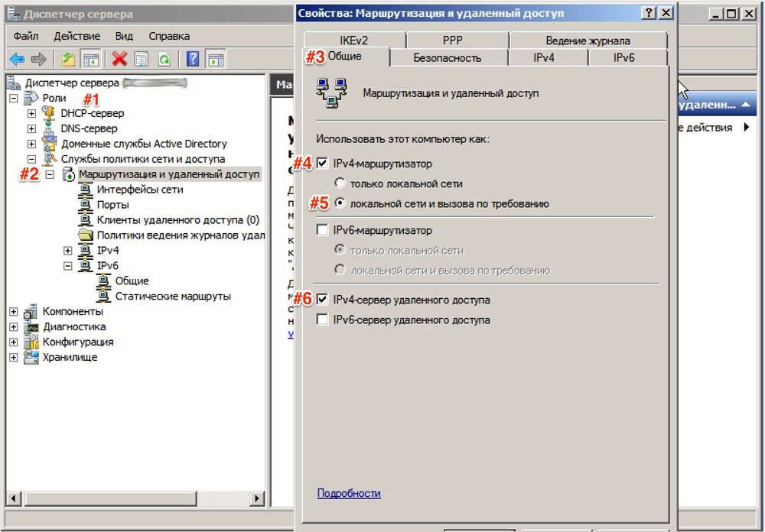This screenshot has width=765, height=532.
Task: Click the DHCP-сервер role icon
Action: (x=49, y=113)
